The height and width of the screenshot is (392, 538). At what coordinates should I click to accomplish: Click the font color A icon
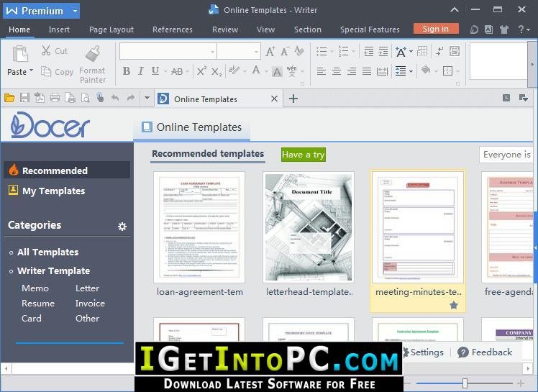click(256, 70)
